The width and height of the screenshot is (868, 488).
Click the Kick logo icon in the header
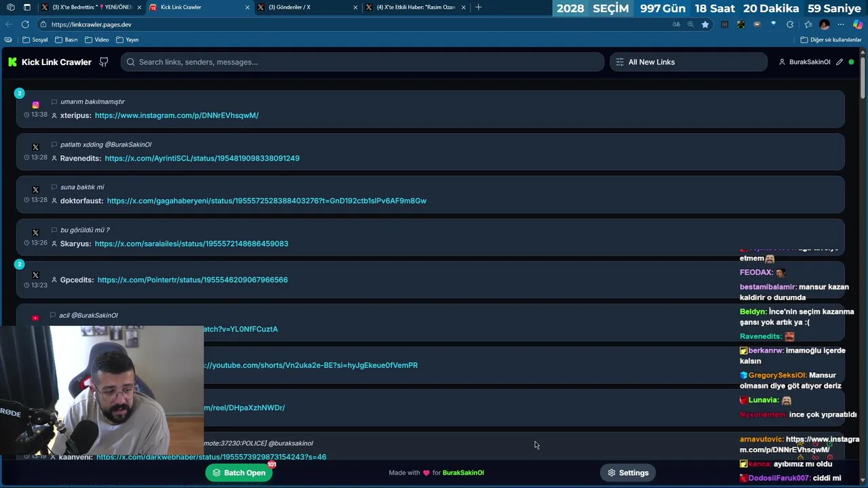12,62
